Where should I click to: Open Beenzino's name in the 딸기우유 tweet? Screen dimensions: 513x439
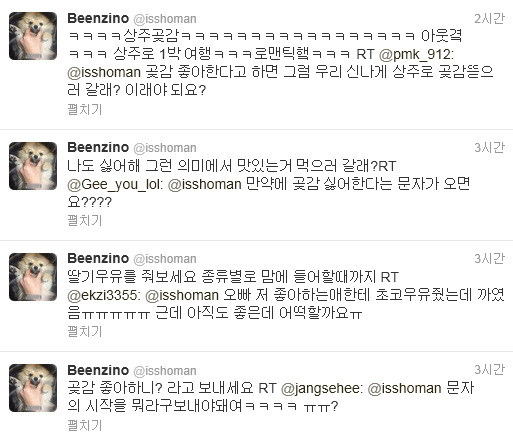coord(98,258)
